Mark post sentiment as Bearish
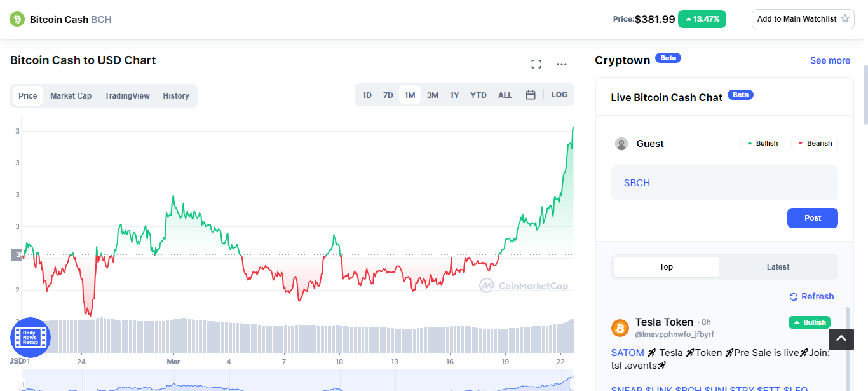Viewport: 868px width, 391px height. (815, 143)
